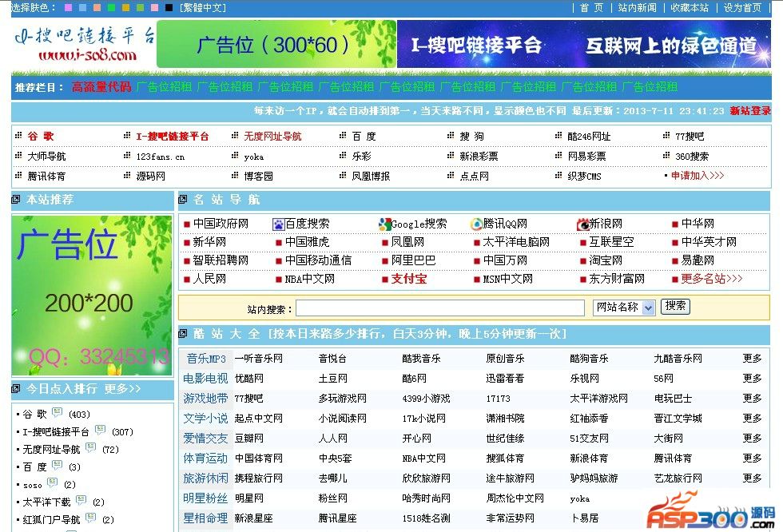This screenshot has height=532, width=783.
Task: Open the 明星粉丝 category
Action: 205,498
